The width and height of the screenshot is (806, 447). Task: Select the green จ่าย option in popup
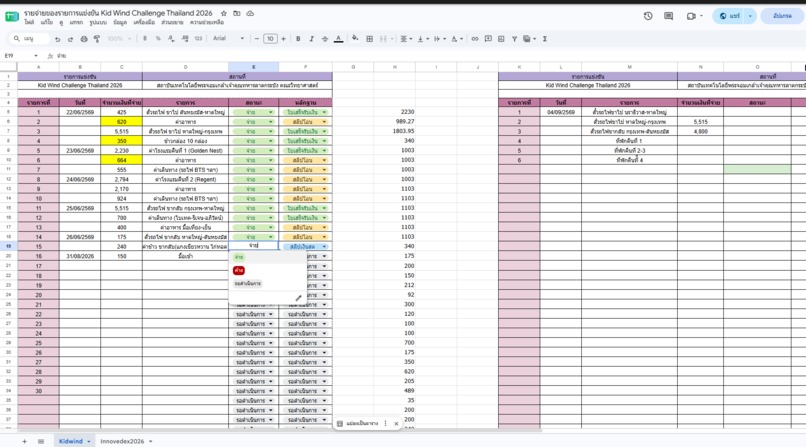[239, 257]
